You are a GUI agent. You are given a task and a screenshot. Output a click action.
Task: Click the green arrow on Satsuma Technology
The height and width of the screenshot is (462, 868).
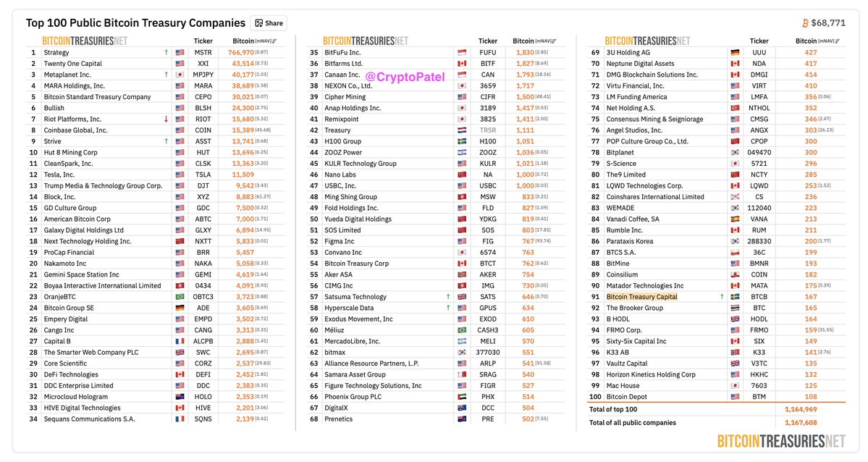tap(448, 297)
